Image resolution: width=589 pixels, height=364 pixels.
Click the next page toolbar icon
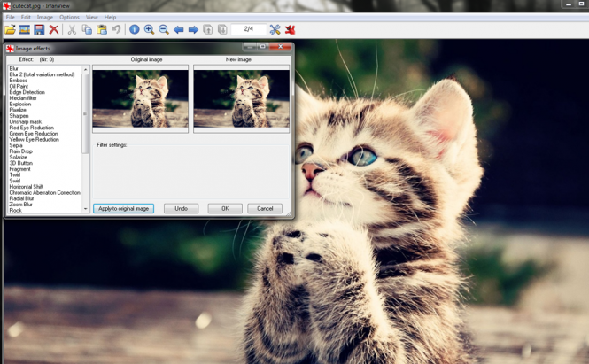tap(222, 29)
